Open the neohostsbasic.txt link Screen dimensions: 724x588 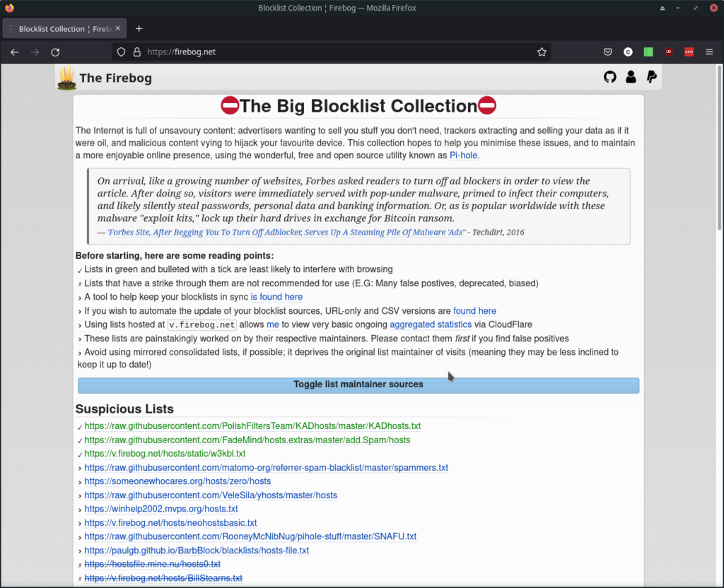click(170, 523)
